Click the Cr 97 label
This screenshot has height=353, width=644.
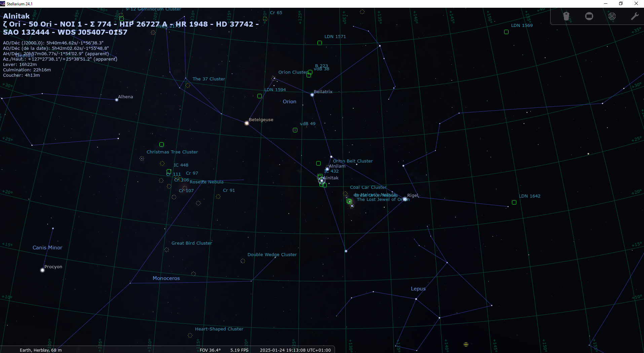(192, 173)
